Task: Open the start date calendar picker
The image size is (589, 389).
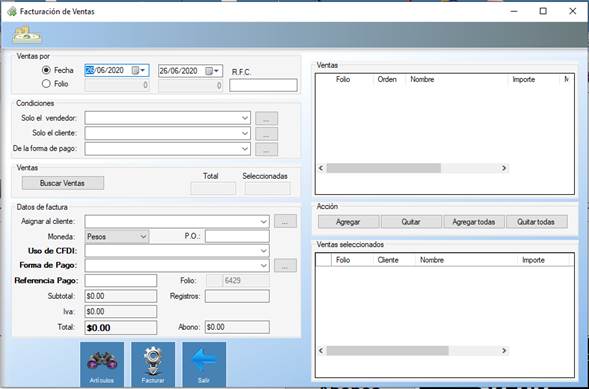Action: [x=139, y=71]
